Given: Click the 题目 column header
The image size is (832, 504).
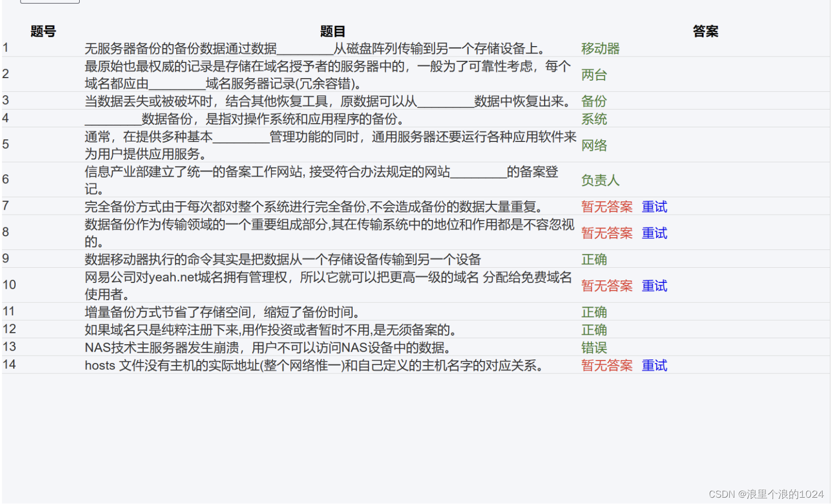Looking at the screenshot, I should click(332, 31).
